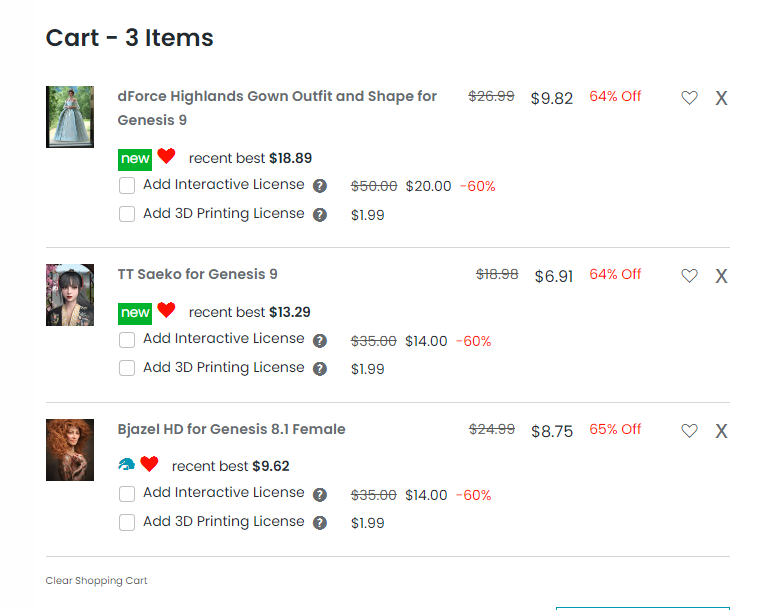The width and height of the screenshot is (777, 610).
Task: Show 3D Printing License help for Highlands Gown
Action: pos(320,215)
